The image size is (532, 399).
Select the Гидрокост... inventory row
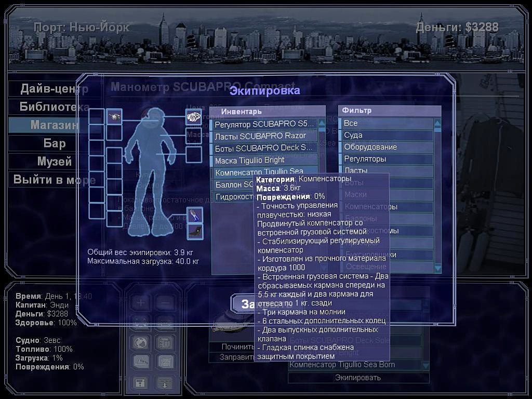click(233, 197)
